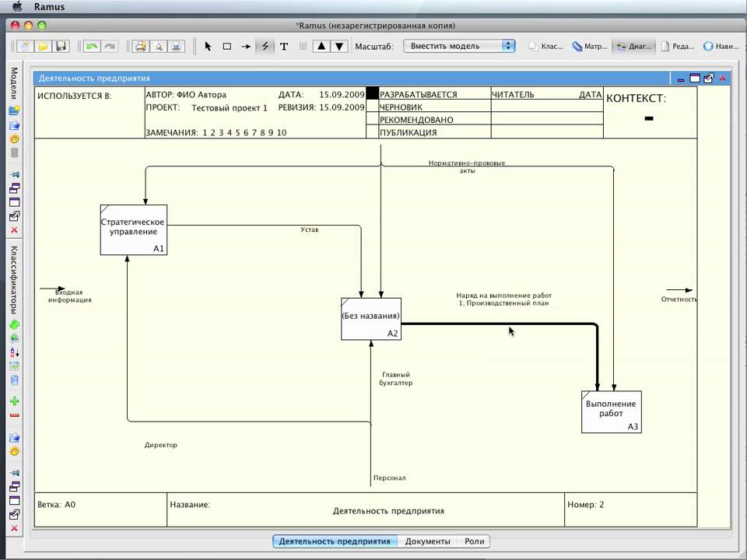This screenshot has height=560, width=747.
Task: Detach diagram panel via header pop-out icon
Action: coord(709,78)
